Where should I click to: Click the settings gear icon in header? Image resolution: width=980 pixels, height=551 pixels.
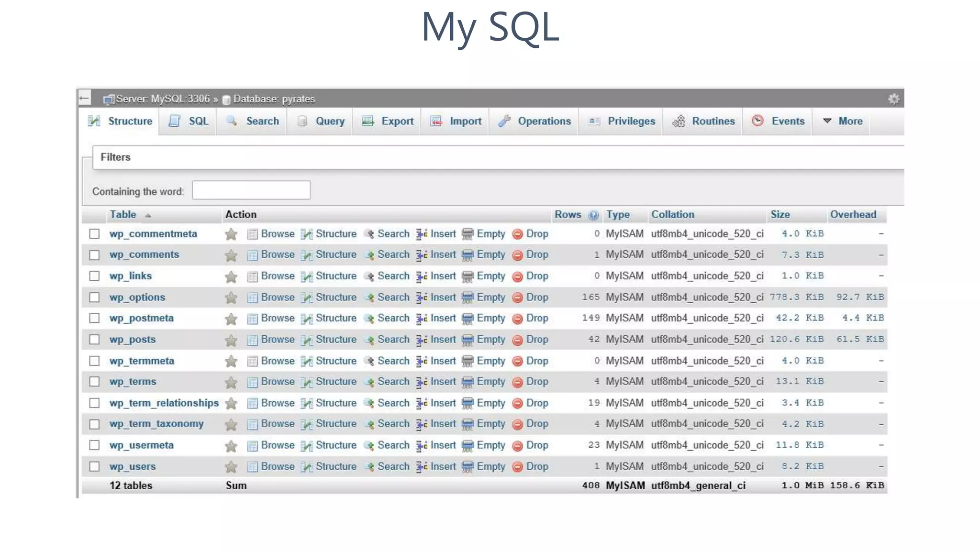coord(893,99)
